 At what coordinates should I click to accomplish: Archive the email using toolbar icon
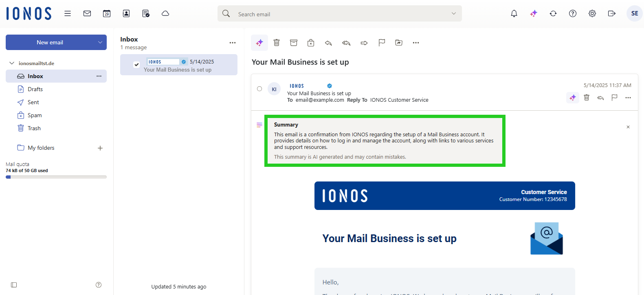tap(294, 43)
